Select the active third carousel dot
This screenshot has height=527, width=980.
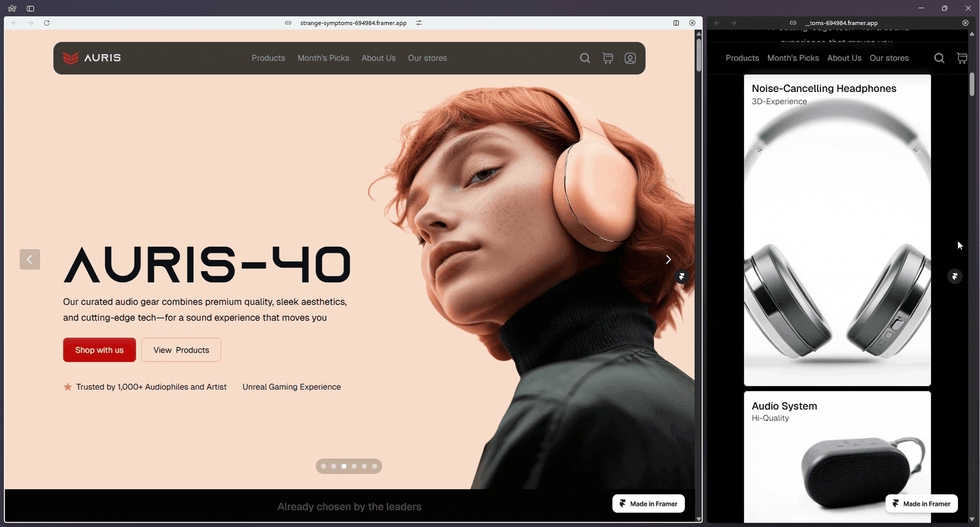coord(344,466)
